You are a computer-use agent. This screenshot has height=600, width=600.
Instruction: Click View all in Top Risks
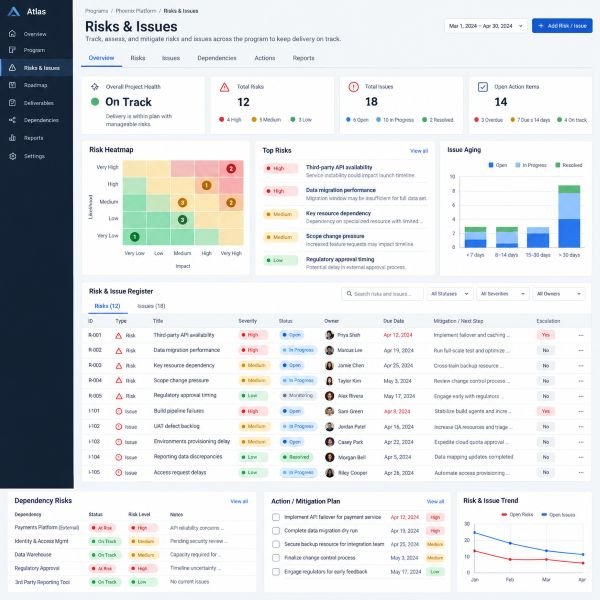coord(419,151)
